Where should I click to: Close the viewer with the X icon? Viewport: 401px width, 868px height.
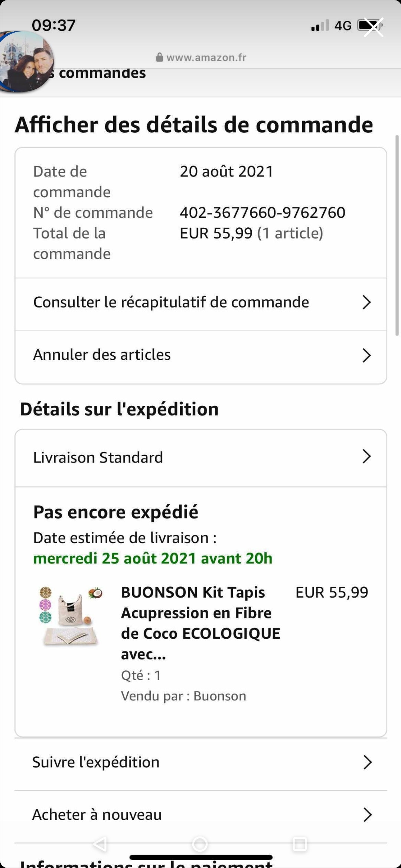(373, 27)
